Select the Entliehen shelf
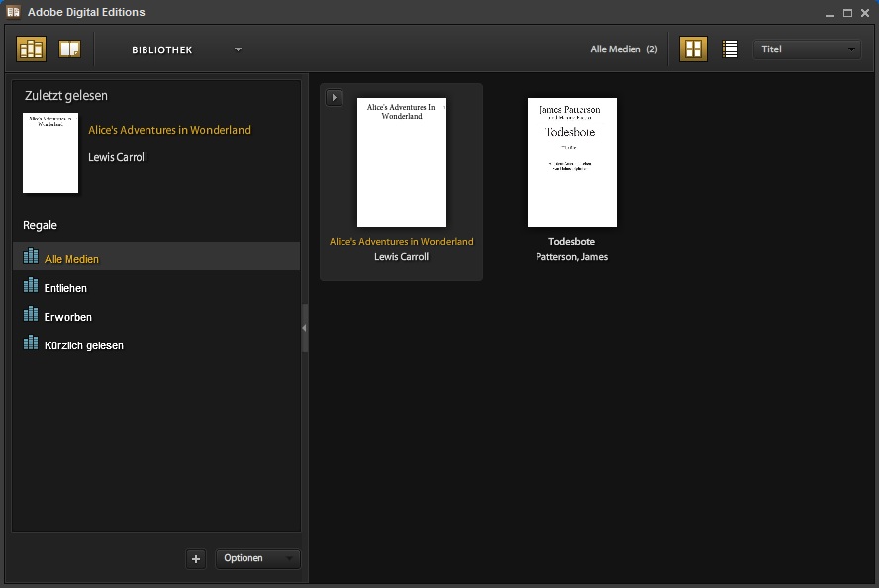 coord(156,286)
